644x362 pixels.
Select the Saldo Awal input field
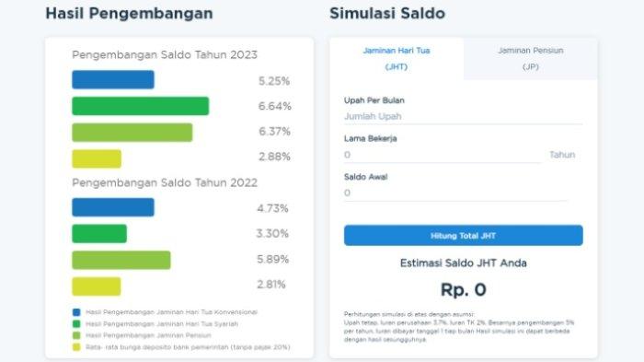click(456, 193)
